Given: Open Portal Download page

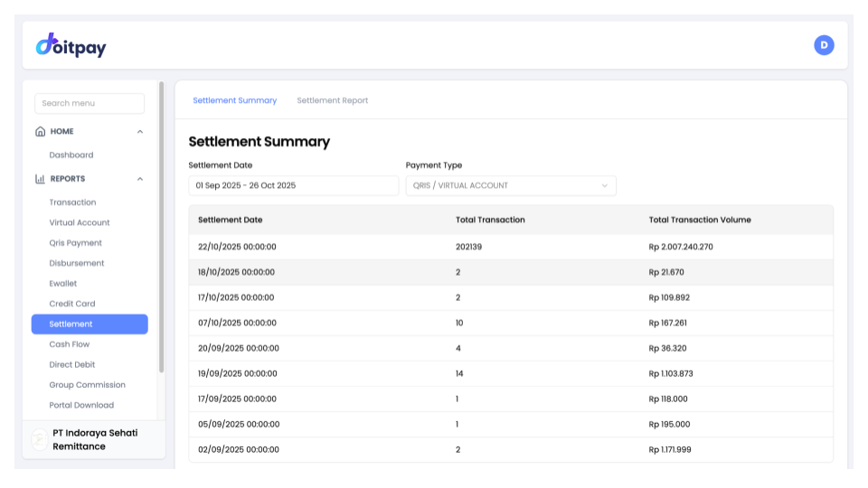Looking at the screenshot, I should click(x=81, y=405).
